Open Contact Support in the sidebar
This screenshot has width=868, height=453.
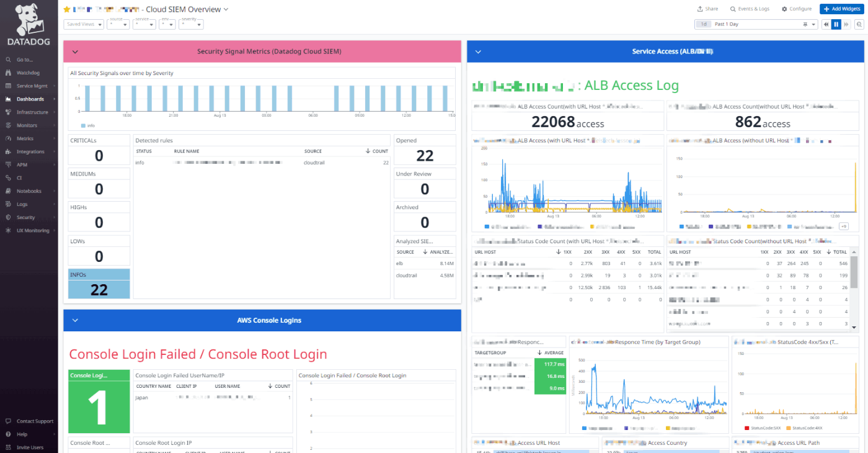click(35, 421)
